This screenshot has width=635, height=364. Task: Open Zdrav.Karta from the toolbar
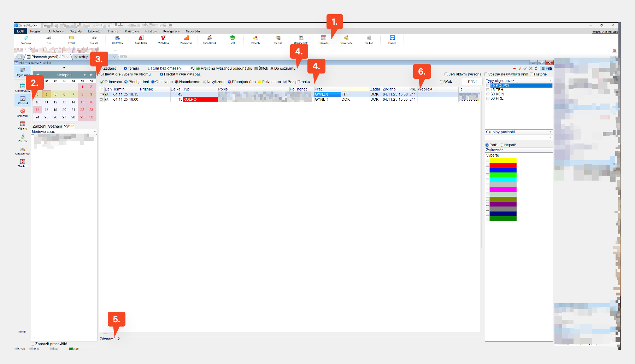pos(346,39)
